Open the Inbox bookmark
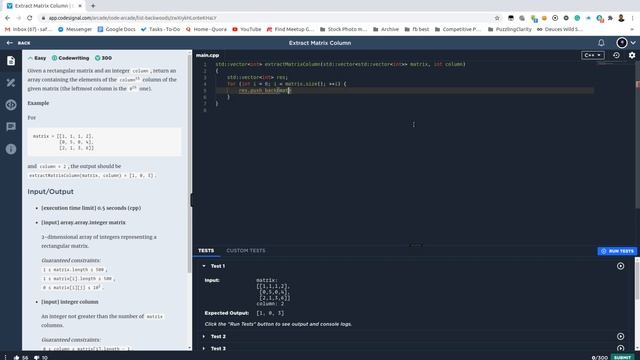Viewport: 640px width, 360px height. click(x=28, y=29)
